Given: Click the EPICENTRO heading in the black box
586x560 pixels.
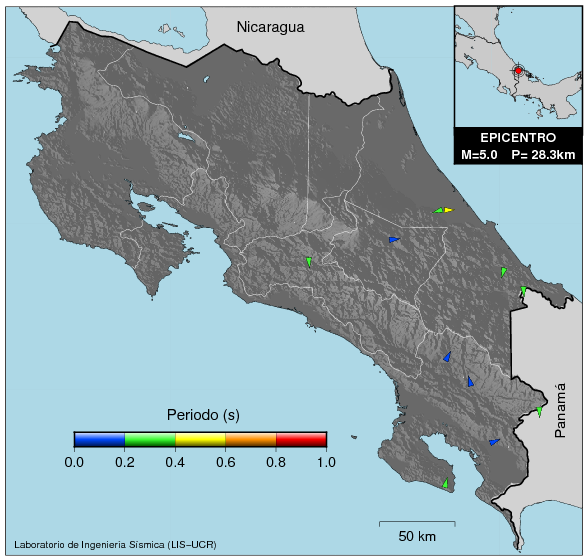Looking at the screenshot, I should [518, 138].
